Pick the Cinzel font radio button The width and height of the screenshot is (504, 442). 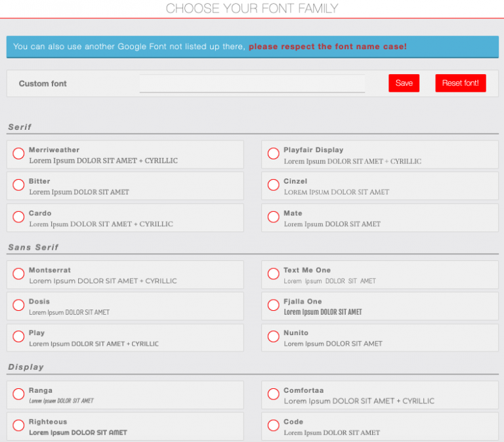tap(274, 186)
